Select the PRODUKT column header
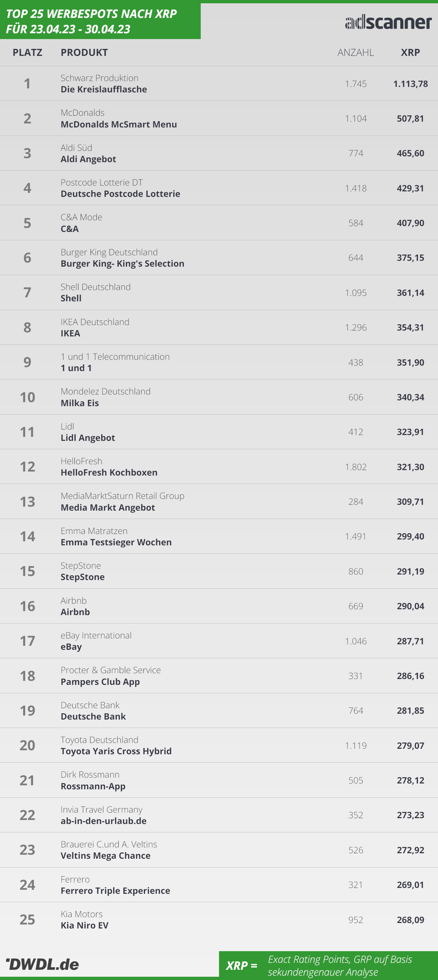438x980 pixels. [84, 53]
